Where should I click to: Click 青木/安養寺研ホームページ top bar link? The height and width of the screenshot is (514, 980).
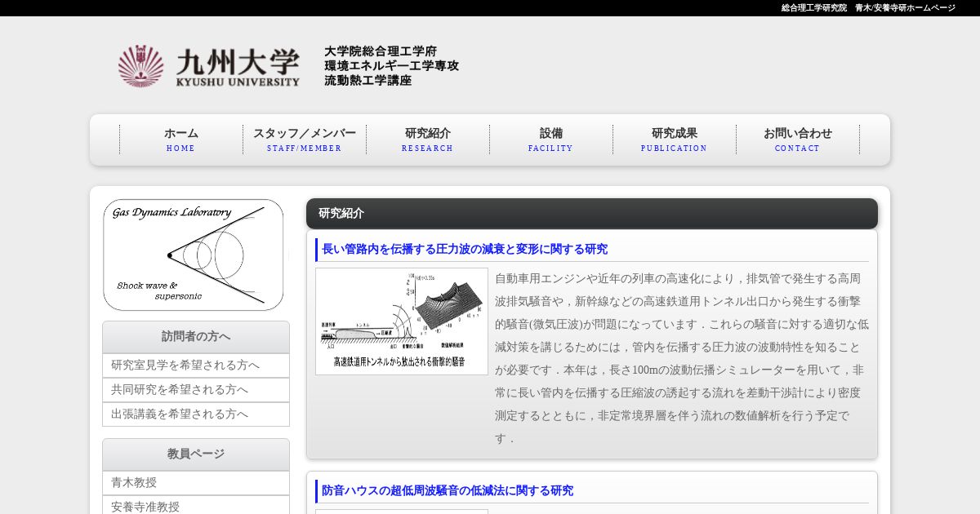[905, 8]
